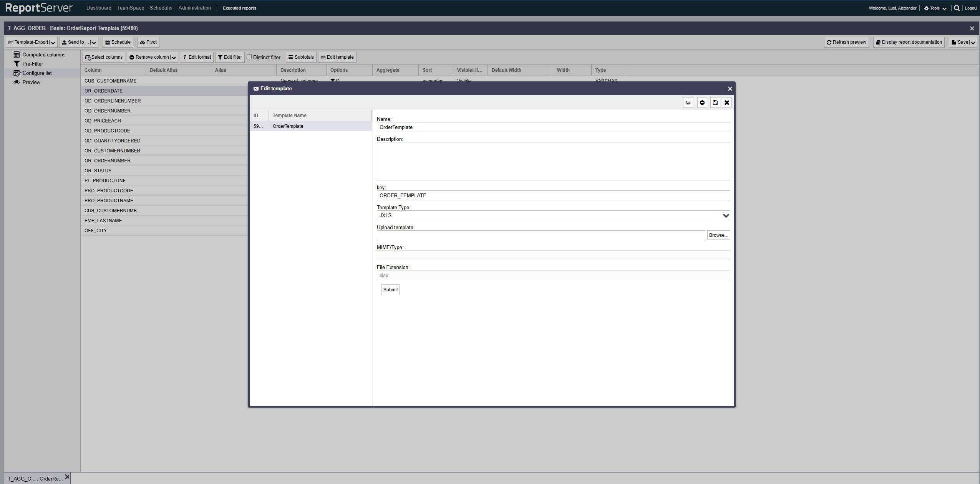The height and width of the screenshot is (484, 980).
Task: Open the Scheduler menu
Action: 161,8
